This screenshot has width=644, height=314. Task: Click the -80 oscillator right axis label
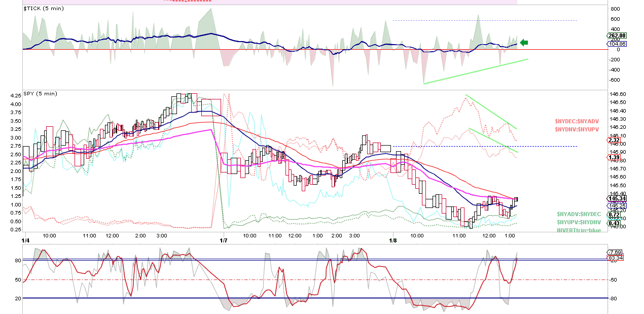[x=613, y=299]
